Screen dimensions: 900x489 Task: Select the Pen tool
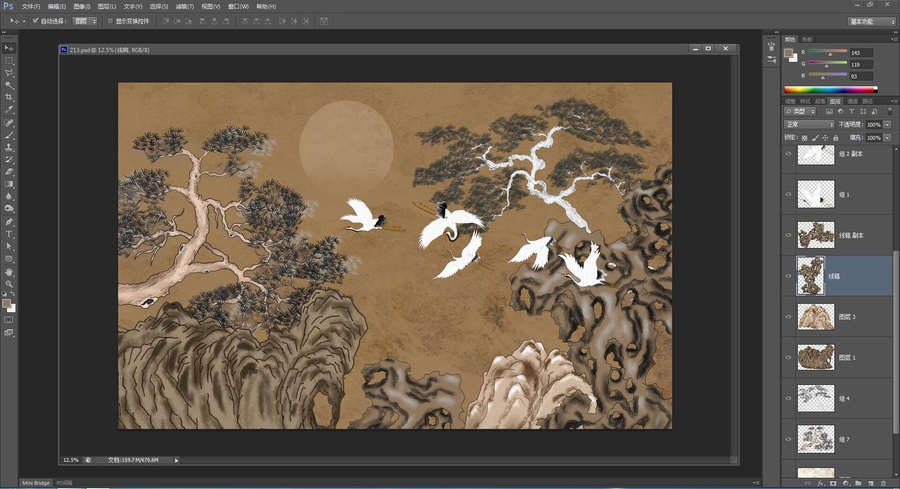coord(9,222)
